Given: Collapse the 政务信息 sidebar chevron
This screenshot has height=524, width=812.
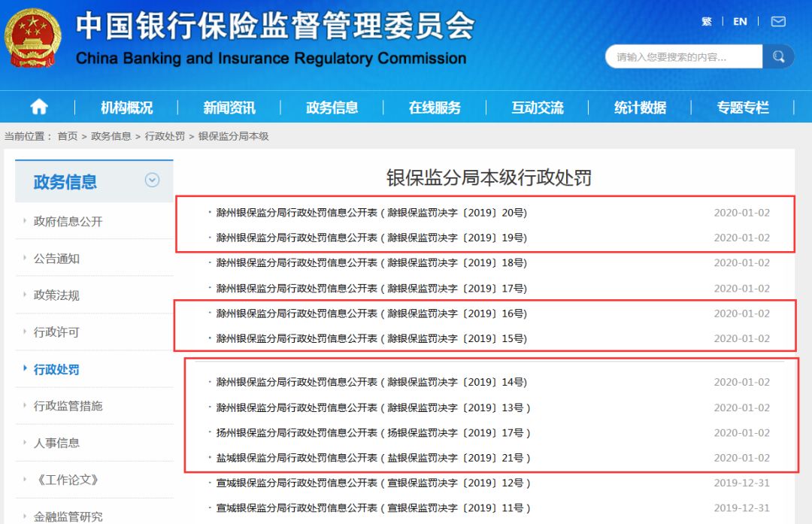Looking at the screenshot, I should (152, 180).
